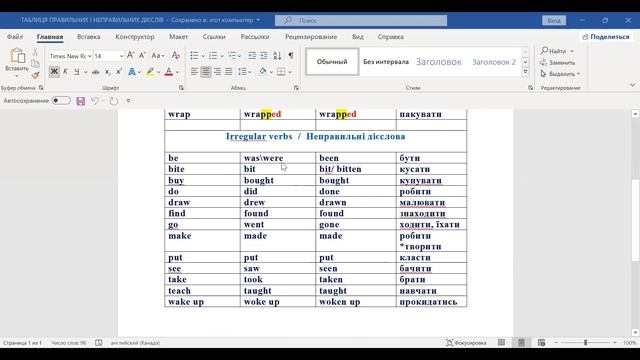Open the change case Aa dropdown
This screenshot has height=360, width=640.
pyautogui.click(x=158, y=56)
